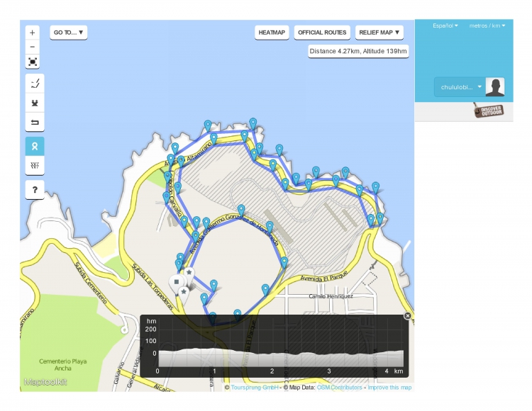The width and height of the screenshot is (532, 411).
Task: Close the elevation profile panel
Action: pos(407,316)
